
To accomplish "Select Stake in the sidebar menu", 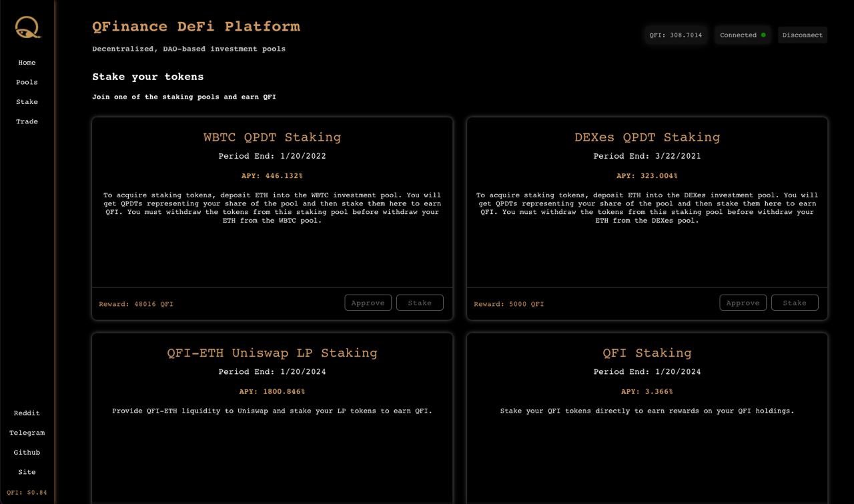I will pyautogui.click(x=27, y=102).
